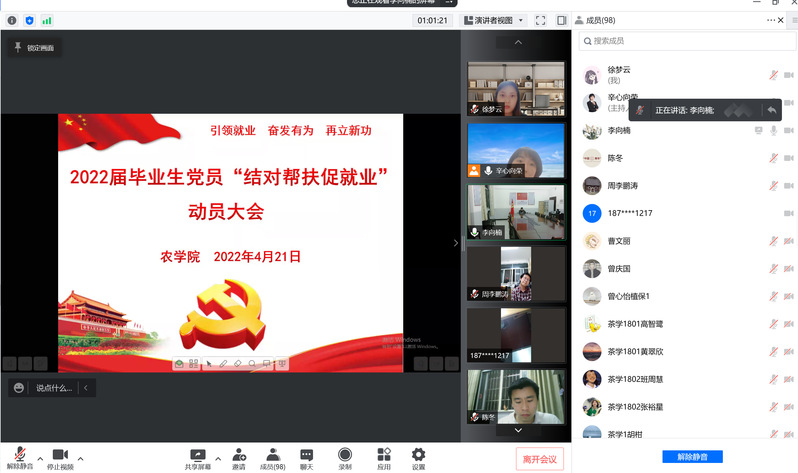This screenshot has height=473, width=798.
Task: Click the 搜索成员 search field
Action: click(687, 41)
